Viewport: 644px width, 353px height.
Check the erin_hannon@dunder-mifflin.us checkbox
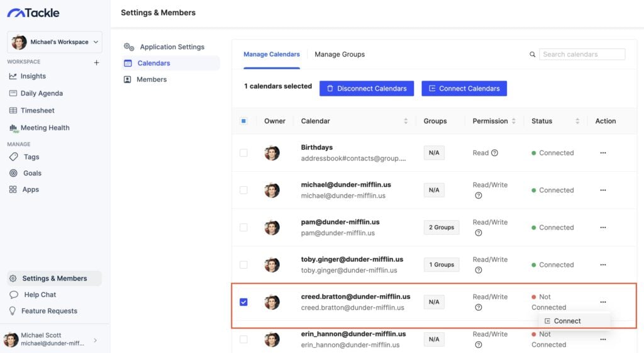pyautogui.click(x=243, y=339)
